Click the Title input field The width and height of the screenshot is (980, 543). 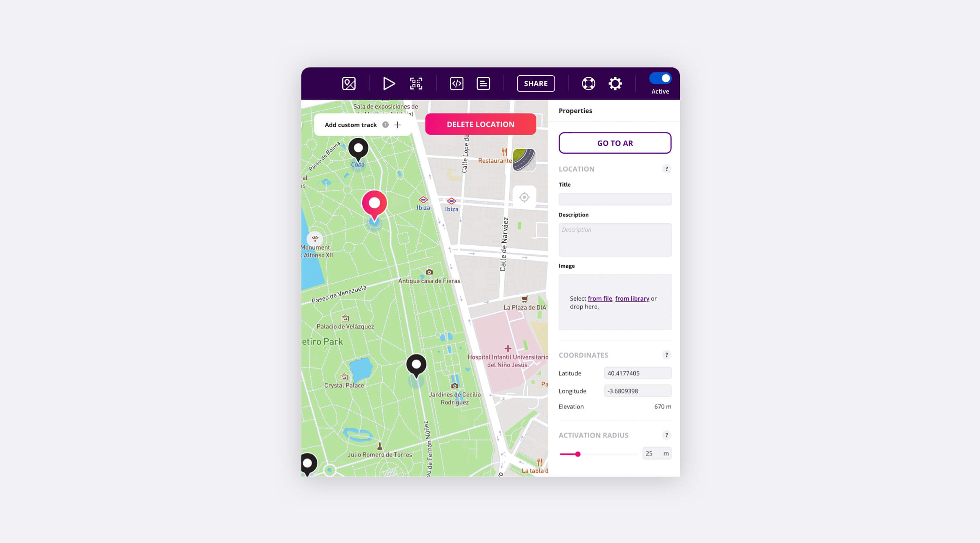(x=614, y=199)
